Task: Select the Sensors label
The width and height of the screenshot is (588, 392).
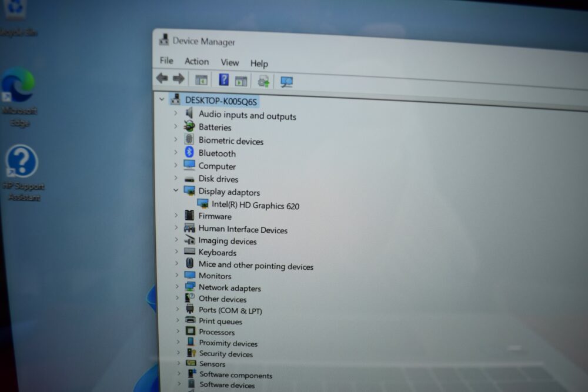Action: pyautogui.click(x=212, y=364)
